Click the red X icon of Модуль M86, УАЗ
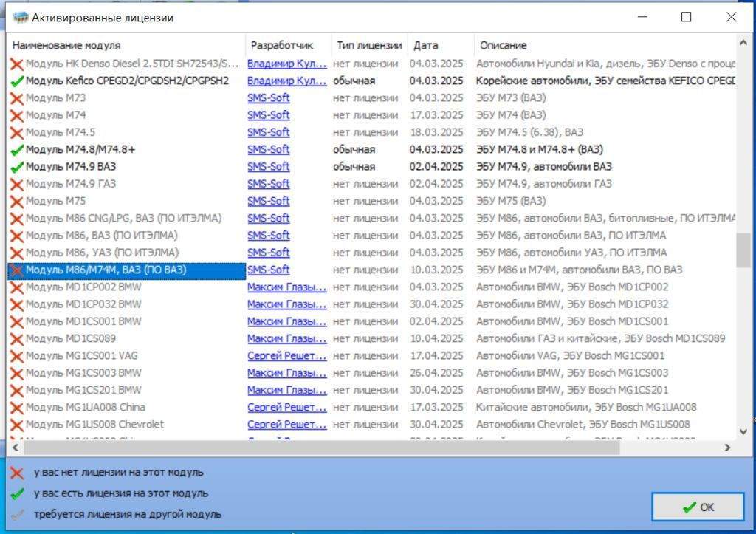Image resolution: width=756 pixels, height=534 pixels. coord(17,253)
